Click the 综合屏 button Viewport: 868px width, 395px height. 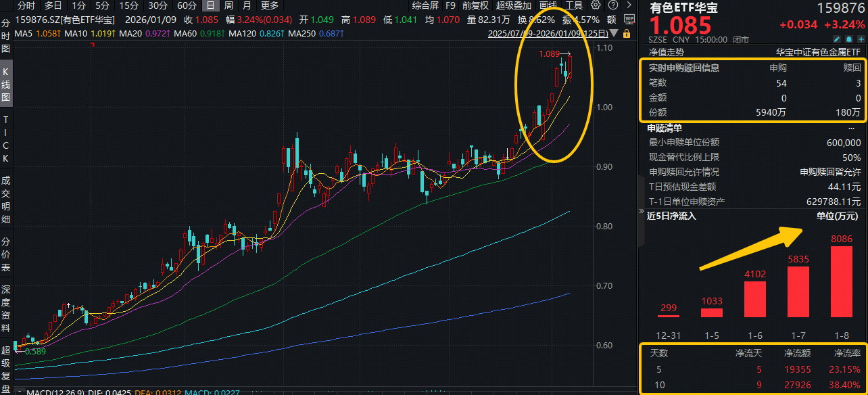425,5
